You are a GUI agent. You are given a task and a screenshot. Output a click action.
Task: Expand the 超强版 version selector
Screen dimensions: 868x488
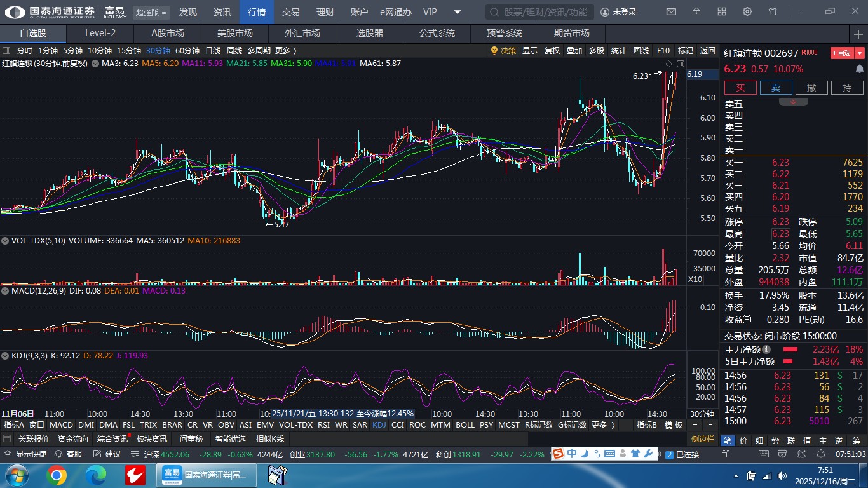point(151,12)
